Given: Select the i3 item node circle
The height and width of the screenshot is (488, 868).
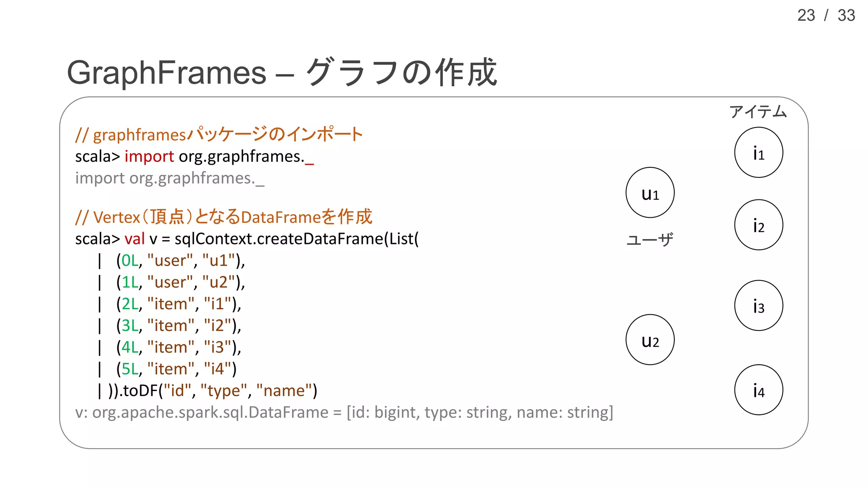Looking at the screenshot, I should [759, 305].
